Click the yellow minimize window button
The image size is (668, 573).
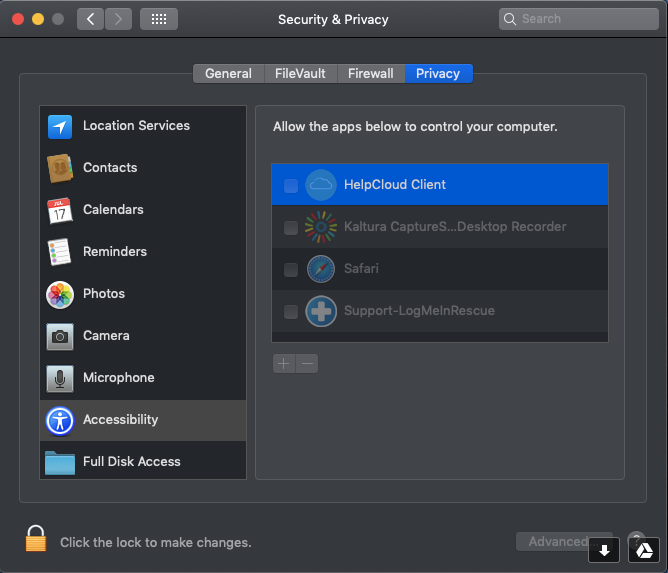pyautogui.click(x=38, y=19)
